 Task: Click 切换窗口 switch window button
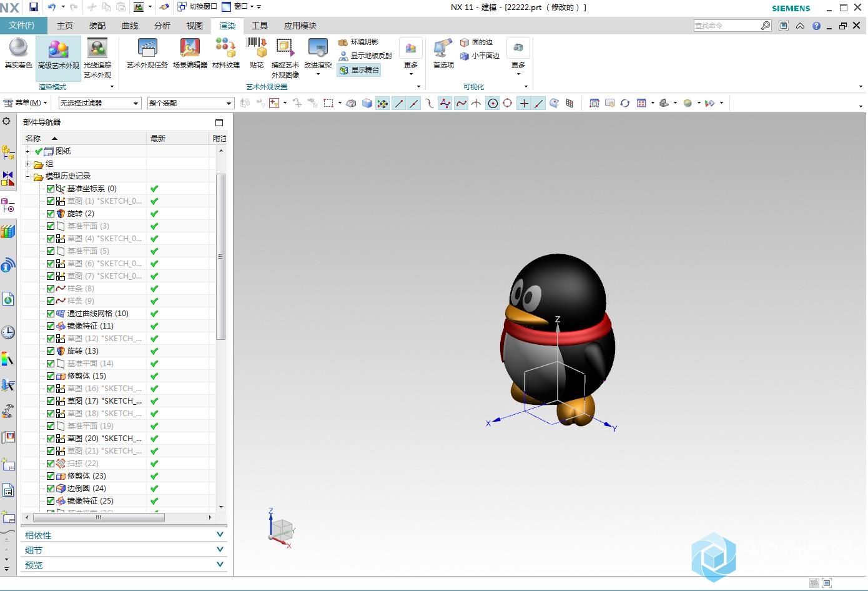(x=197, y=7)
